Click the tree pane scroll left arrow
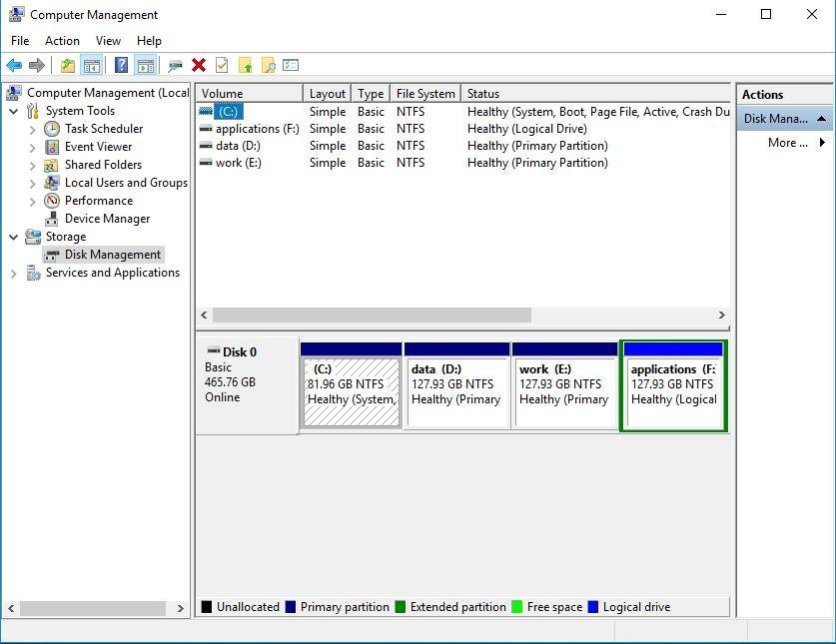836x644 pixels. [x=11, y=608]
